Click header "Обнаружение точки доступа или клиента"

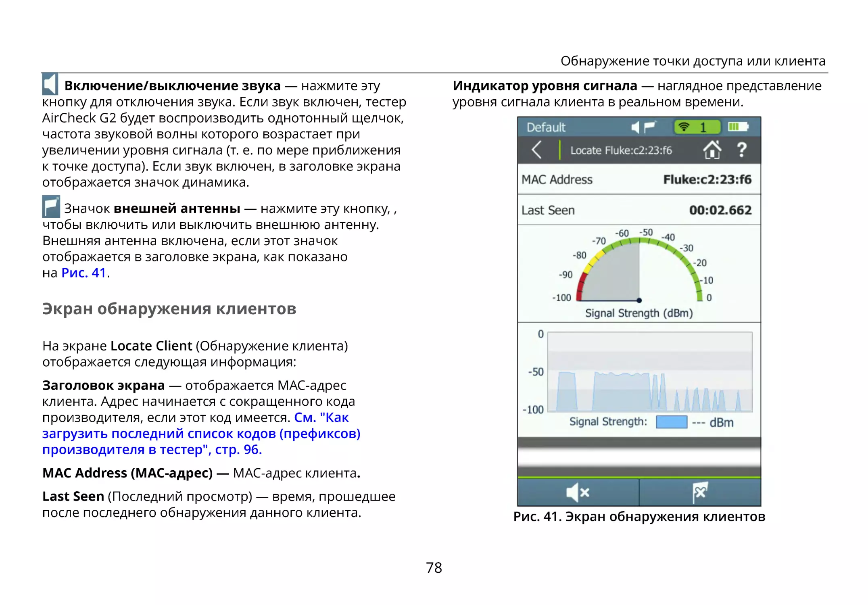[x=693, y=61]
